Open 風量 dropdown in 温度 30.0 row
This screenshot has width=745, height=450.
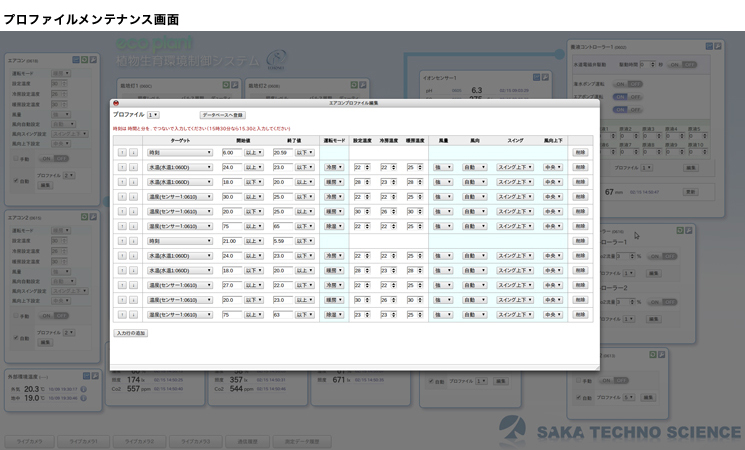(x=443, y=197)
